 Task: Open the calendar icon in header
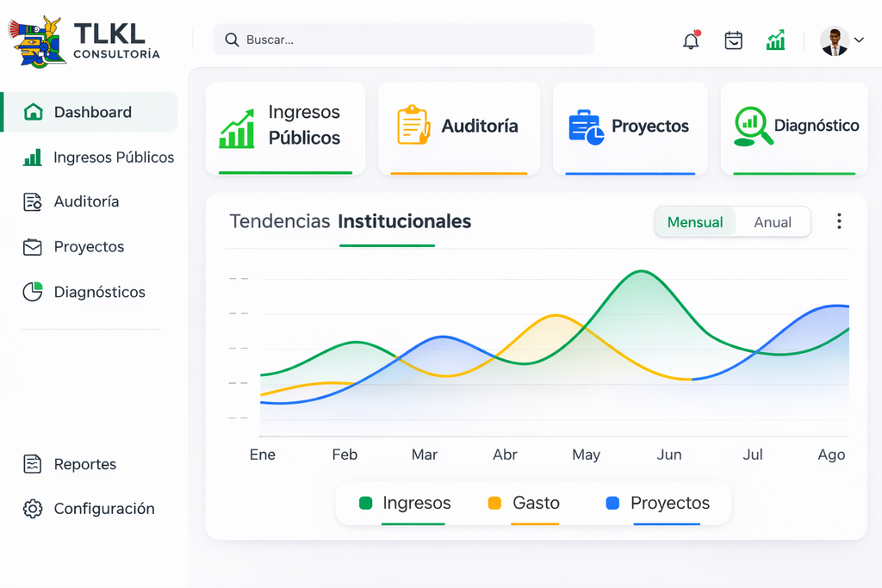click(x=733, y=40)
